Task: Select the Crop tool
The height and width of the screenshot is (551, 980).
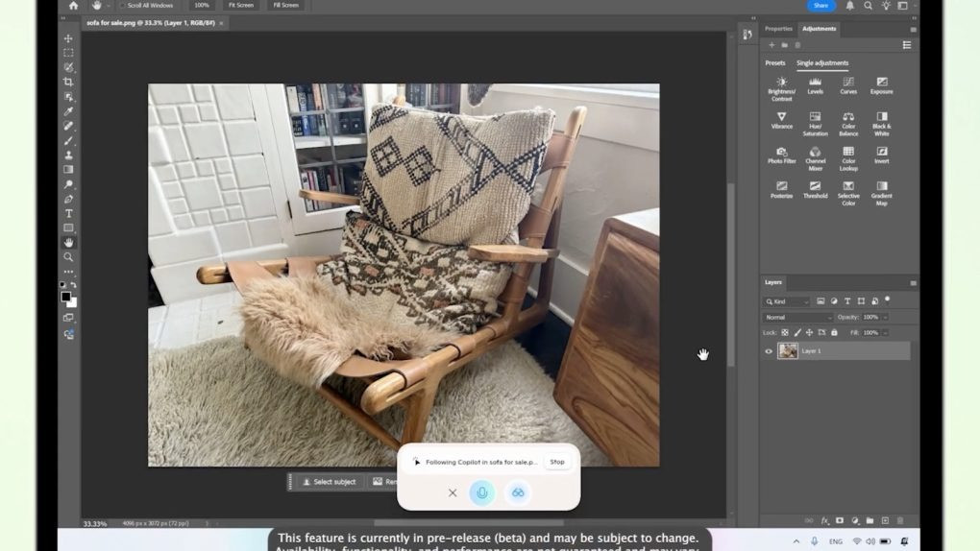Action: (68, 82)
